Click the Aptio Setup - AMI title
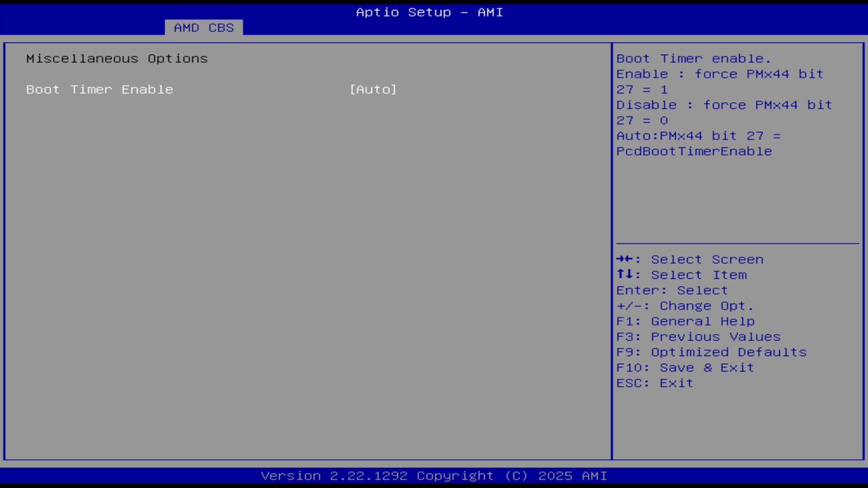Screen dimensions: 868x488 [x=430, y=12]
